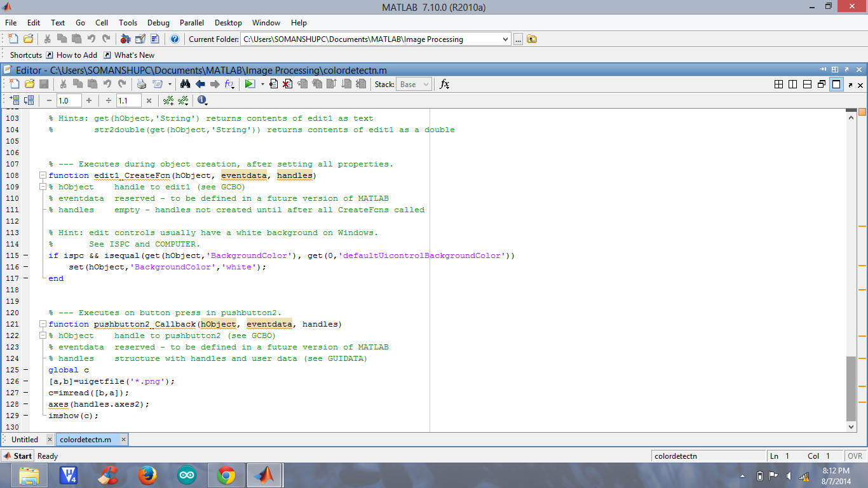Image resolution: width=868 pixels, height=488 pixels.
Task: Toggle breakpoint at line 126
Action: [x=25, y=381]
